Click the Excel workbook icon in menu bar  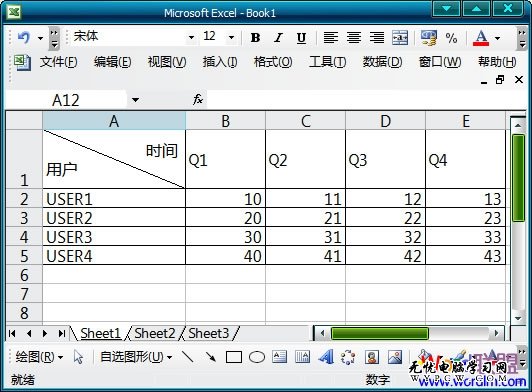pos(22,63)
